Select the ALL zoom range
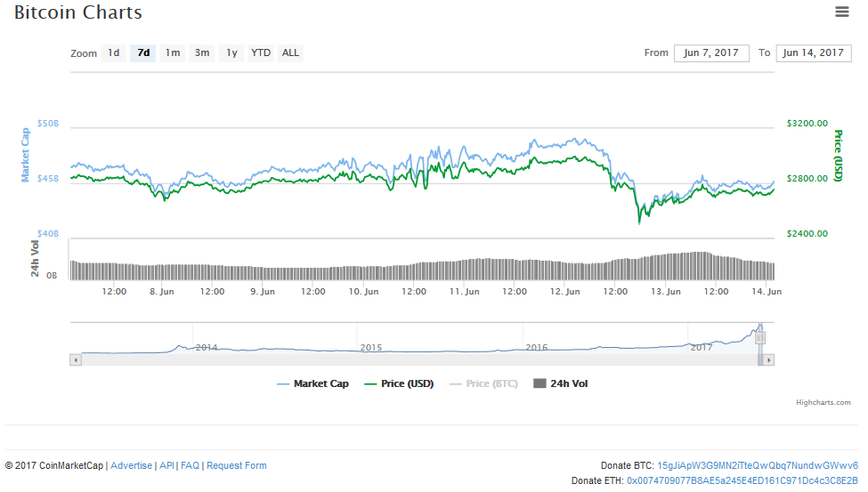Screen dimensions: 868x492 click(290, 53)
